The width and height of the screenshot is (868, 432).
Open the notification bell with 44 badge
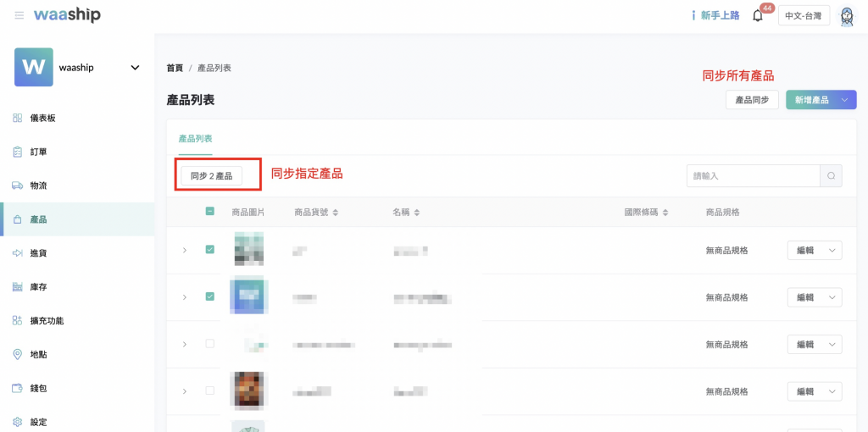tap(758, 16)
